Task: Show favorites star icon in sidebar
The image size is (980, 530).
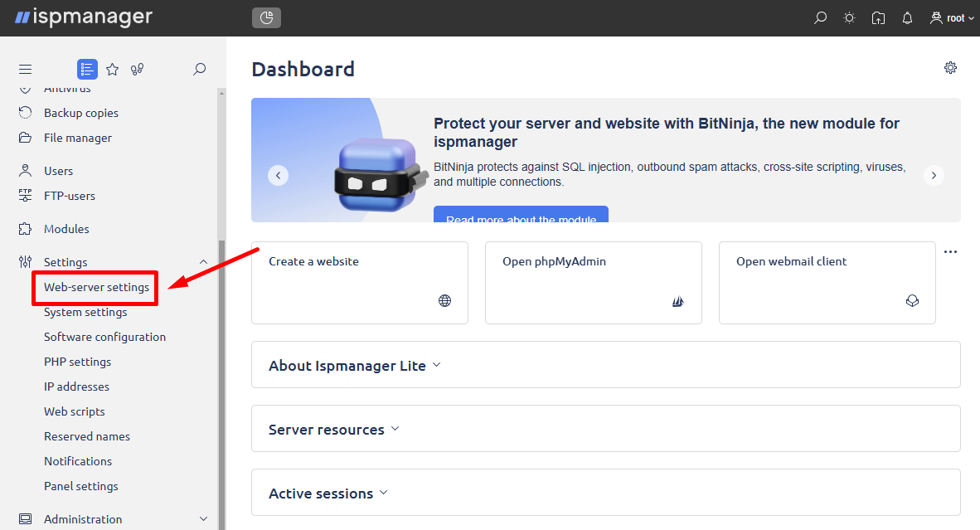Action: (112, 70)
